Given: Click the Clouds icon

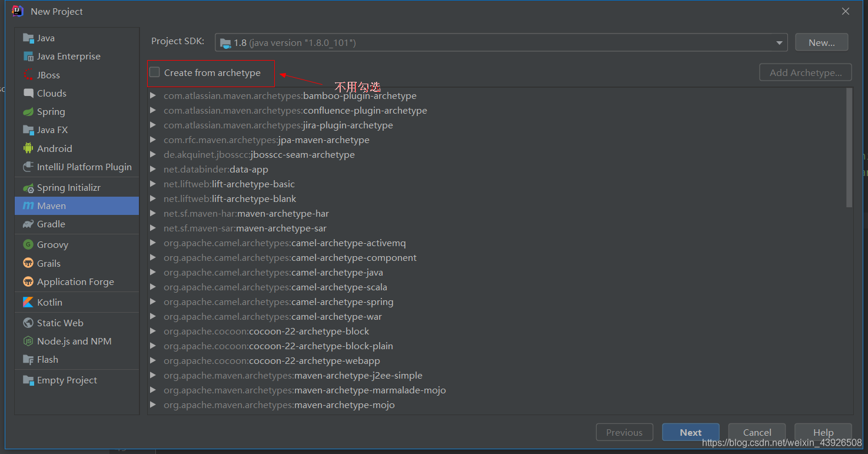Looking at the screenshot, I should tap(28, 93).
